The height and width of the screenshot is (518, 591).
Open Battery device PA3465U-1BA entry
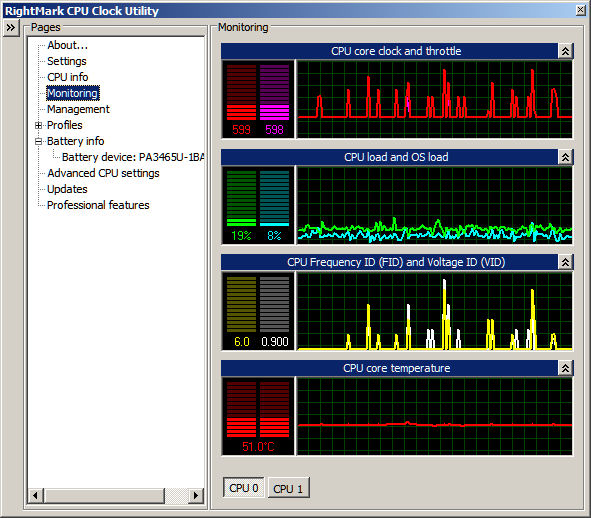[x=133, y=157]
